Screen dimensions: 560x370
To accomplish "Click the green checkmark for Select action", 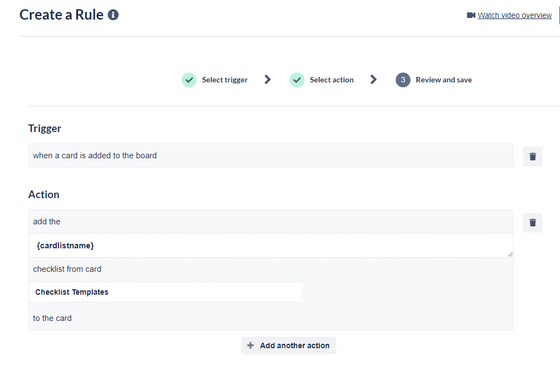I will (297, 80).
